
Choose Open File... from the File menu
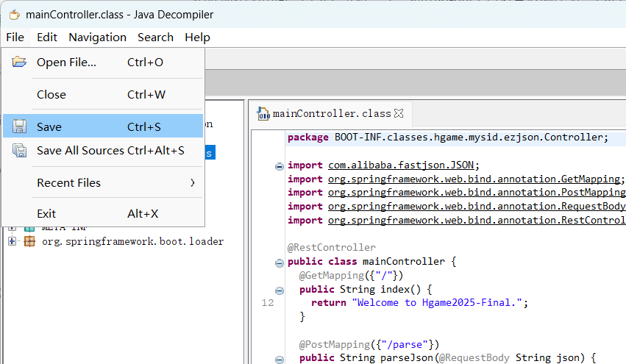point(103,63)
